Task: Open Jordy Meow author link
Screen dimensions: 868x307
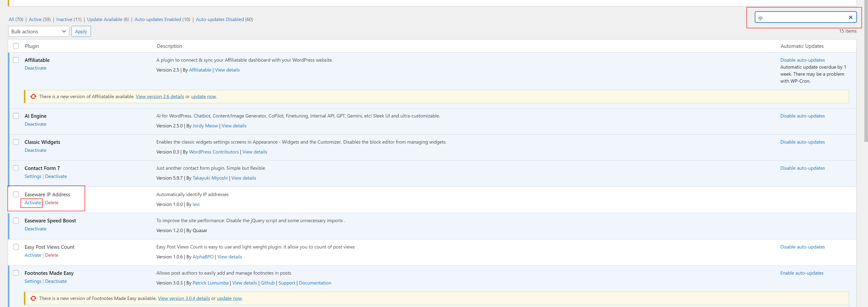Action: pos(205,126)
